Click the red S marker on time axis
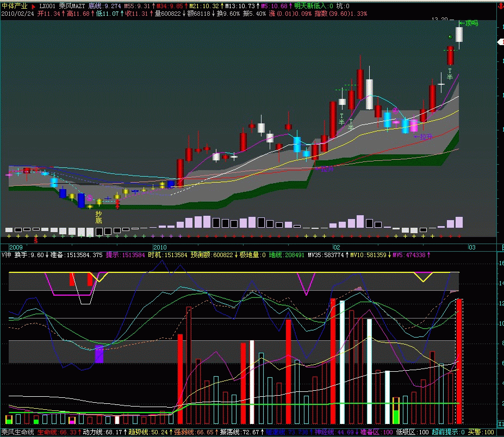 click(x=36, y=240)
